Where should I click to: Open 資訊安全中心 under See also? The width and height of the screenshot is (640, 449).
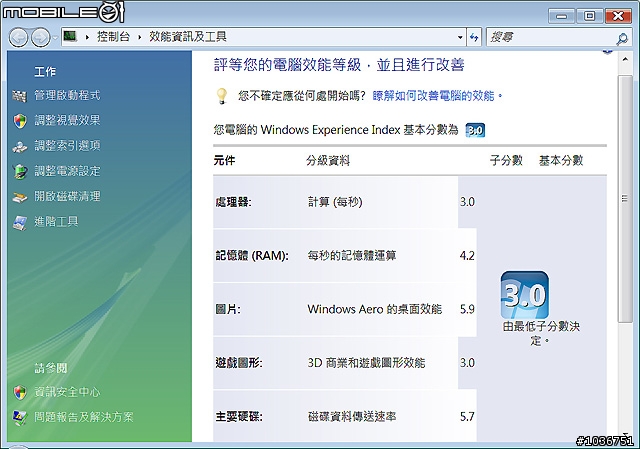(67, 392)
